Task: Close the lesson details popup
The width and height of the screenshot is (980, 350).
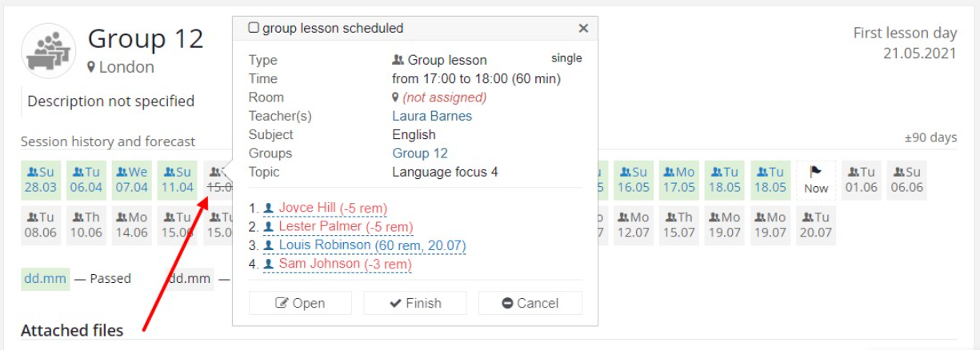Action: (583, 28)
